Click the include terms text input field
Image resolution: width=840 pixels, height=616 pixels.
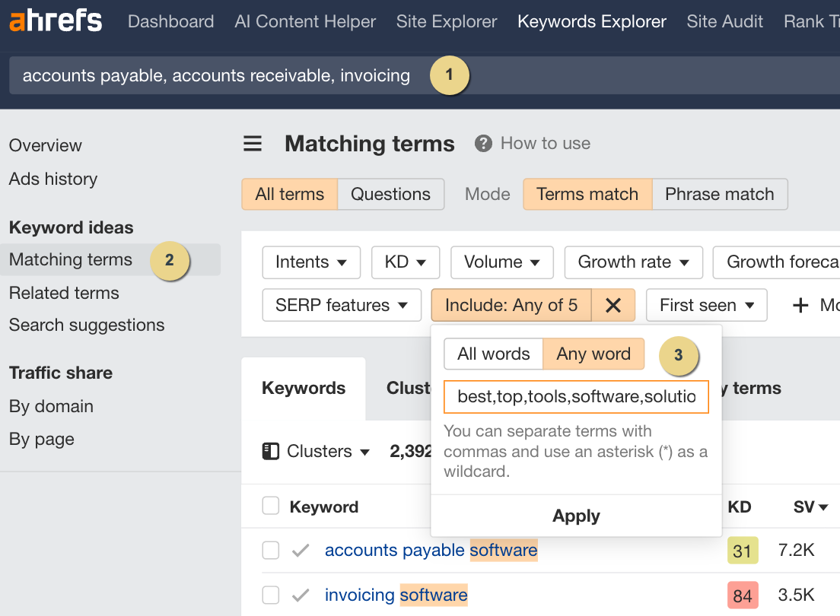(576, 396)
